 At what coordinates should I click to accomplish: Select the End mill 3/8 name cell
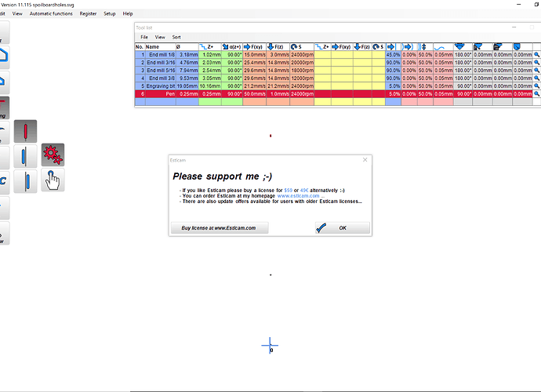pos(161,78)
